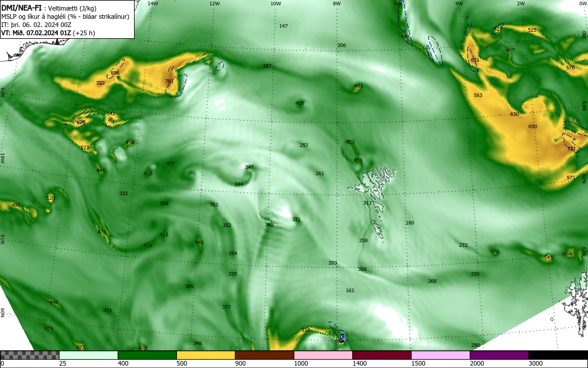The width and height of the screenshot is (588, 368).
Task: Click the 520 value near the left edge
Action: tap(50, 198)
